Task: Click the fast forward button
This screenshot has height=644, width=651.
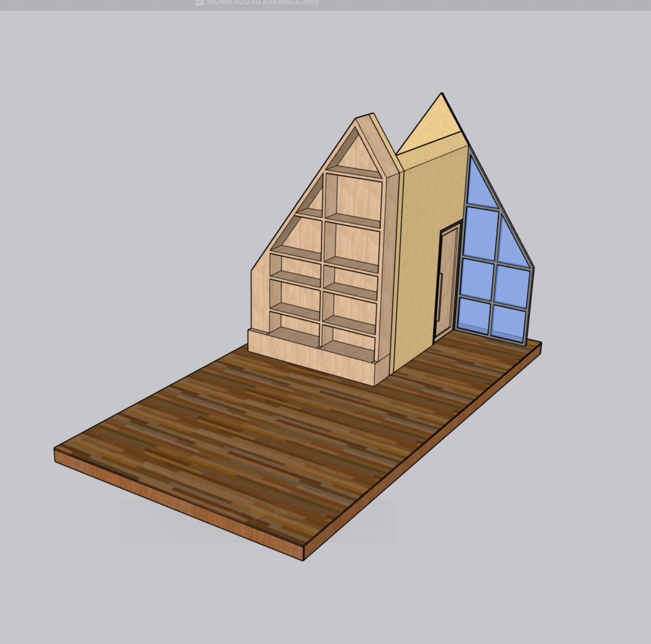Action: pos(281,513)
